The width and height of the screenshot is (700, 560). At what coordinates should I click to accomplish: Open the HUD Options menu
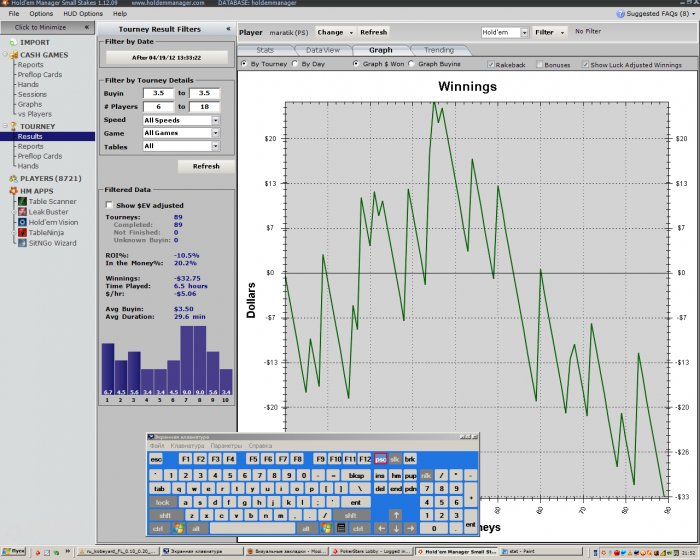click(82, 14)
